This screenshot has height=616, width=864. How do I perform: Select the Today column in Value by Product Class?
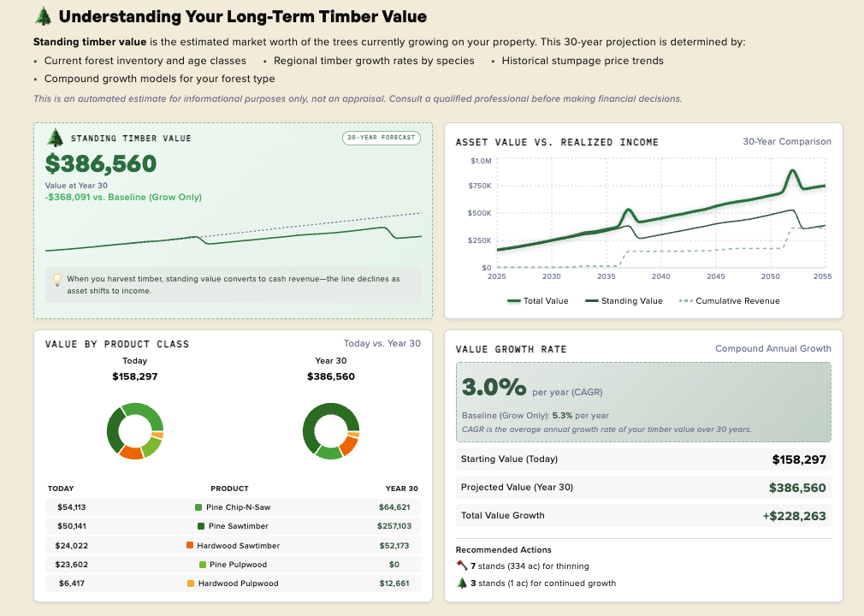tap(134, 360)
